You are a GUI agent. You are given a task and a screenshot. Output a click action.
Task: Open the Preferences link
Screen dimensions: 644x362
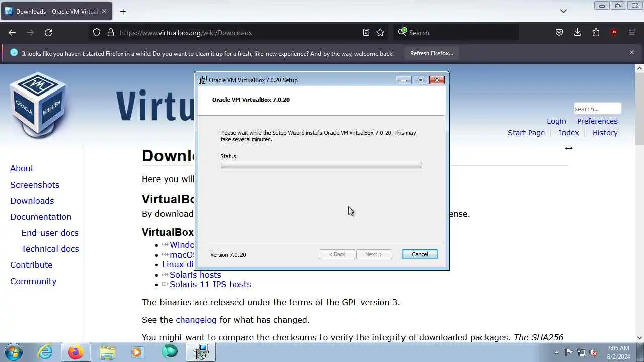coord(597,121)
